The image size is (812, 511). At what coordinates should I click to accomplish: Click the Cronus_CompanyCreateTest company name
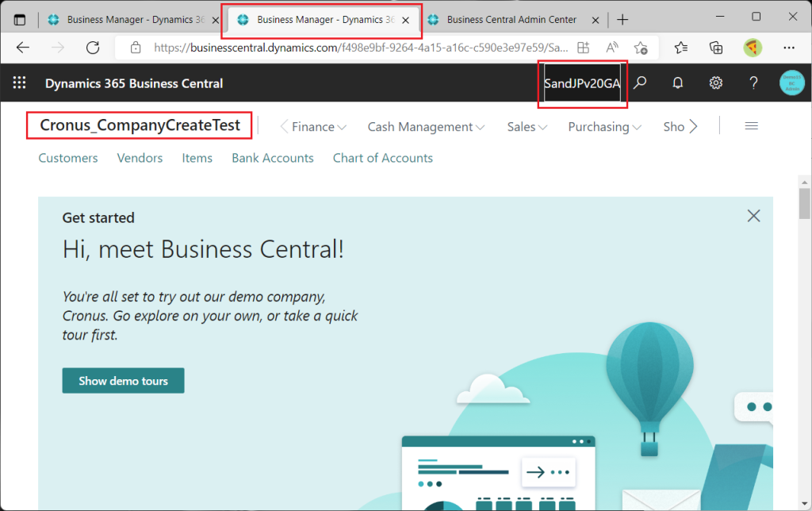[x=140, y=125]
